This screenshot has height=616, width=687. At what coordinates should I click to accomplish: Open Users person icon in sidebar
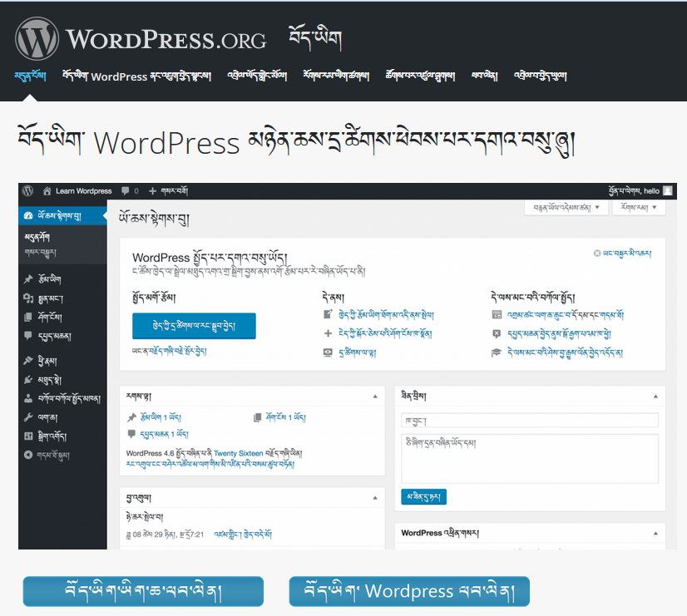28,398
